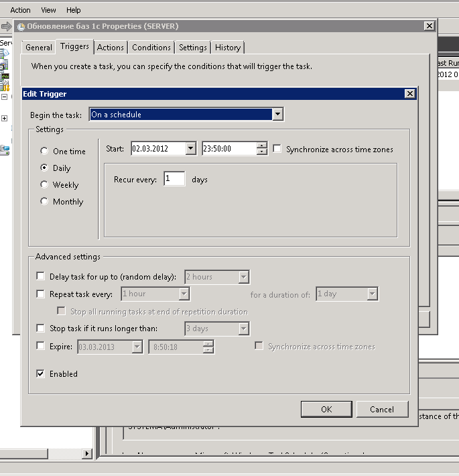Enable Delay task for up to checkbox
The image size is (459, 476).
(40, 276)
